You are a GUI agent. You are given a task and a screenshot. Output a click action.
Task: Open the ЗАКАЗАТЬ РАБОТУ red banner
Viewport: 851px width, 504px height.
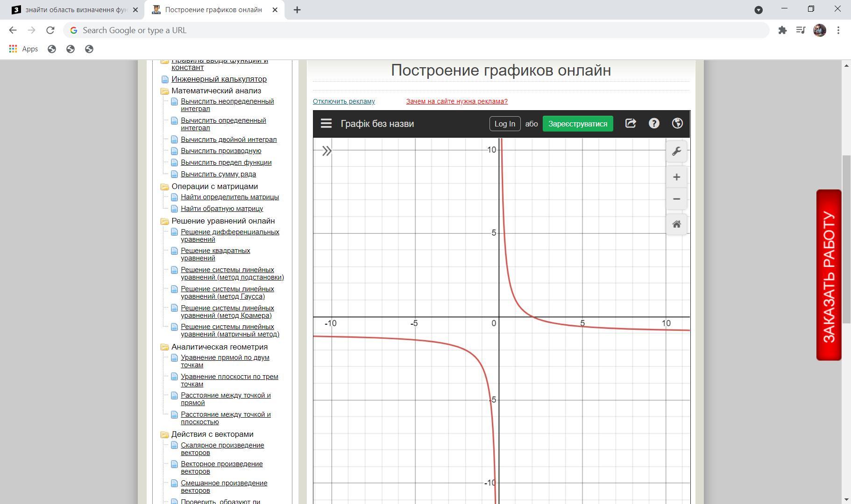pos(829,275)
